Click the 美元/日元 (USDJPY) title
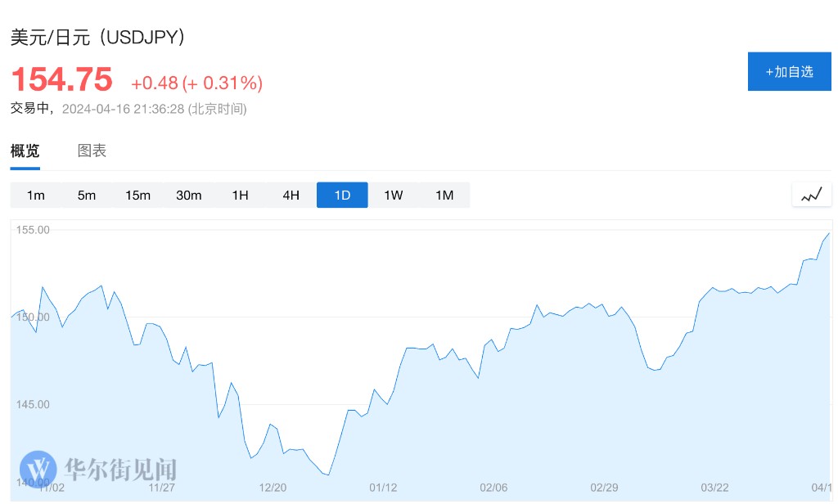The width and height of the screenshot is (838, 504). [97, 37]
